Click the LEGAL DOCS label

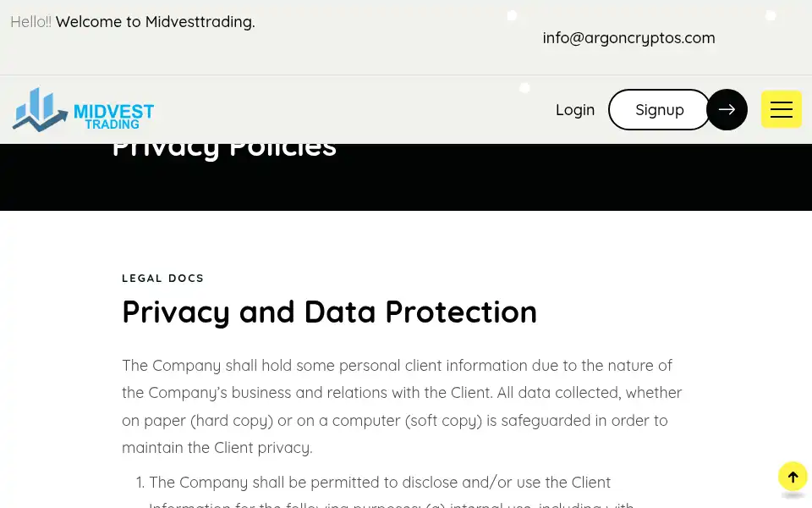[162, 279]
